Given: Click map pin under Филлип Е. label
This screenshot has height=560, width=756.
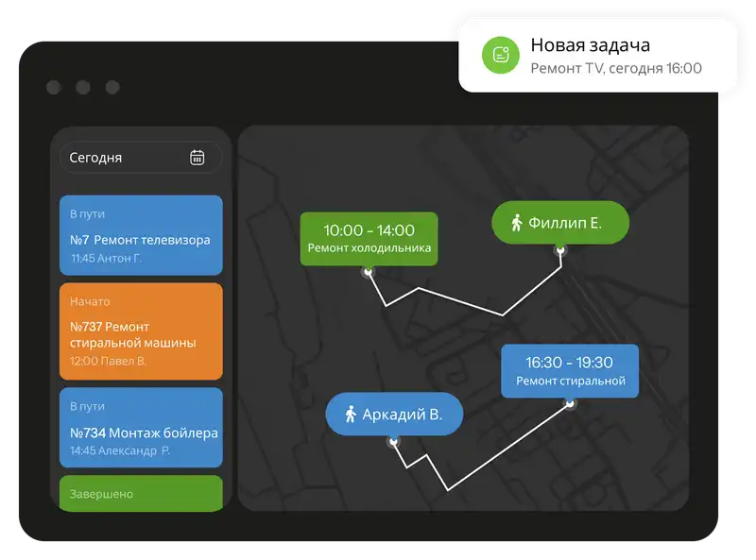Looking at the screenshot, I should (560, 251).
